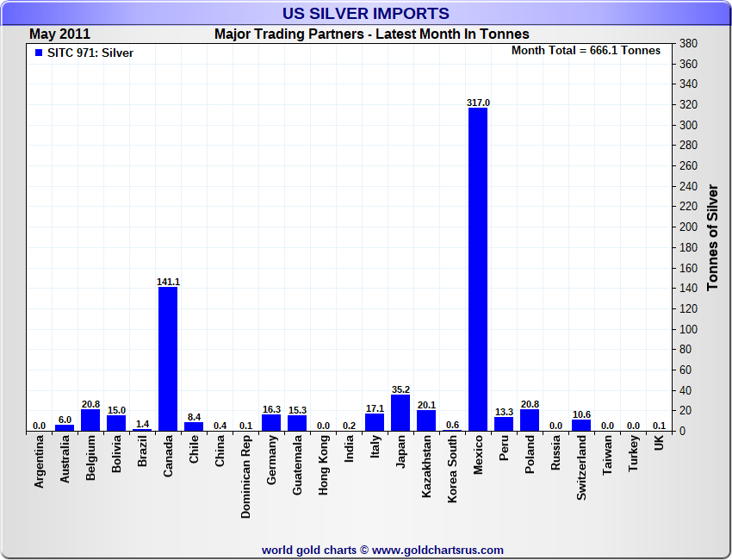This screenshot has width=732, height=560.
Task: Click the 20.1 value above Kazakhstan bar
Action: (x=426, y=405)
